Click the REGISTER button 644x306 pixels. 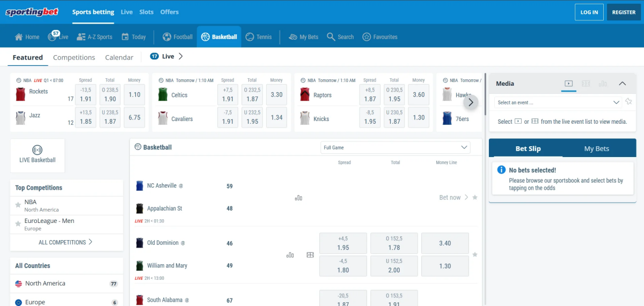coord(624,12)
